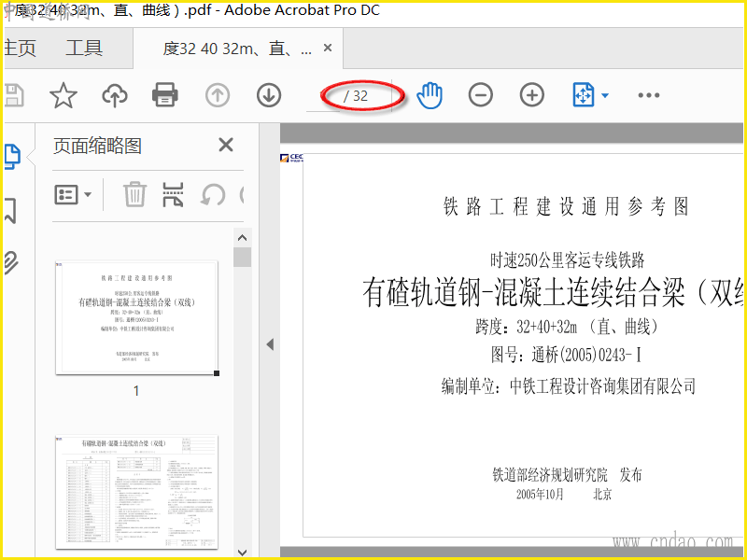
Task: Click the thumbnail panel scrollbar thumb
Action: pos(242,258)
